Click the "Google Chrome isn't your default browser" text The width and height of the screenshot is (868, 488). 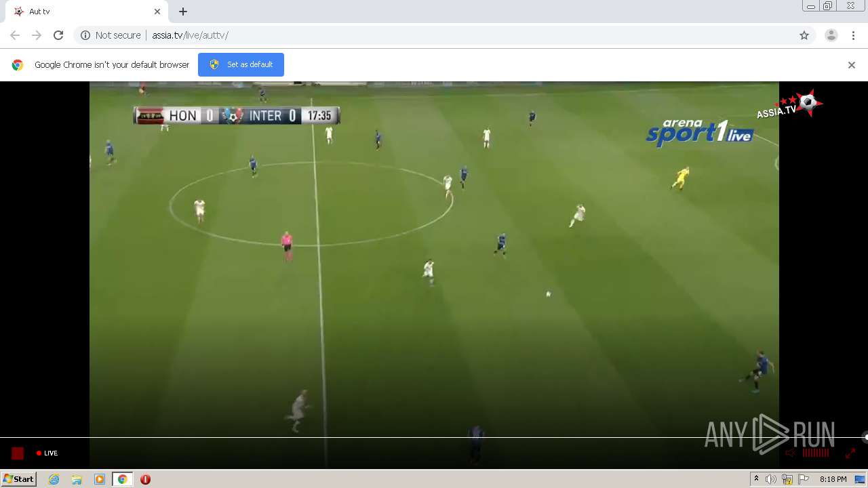[112, 65]
